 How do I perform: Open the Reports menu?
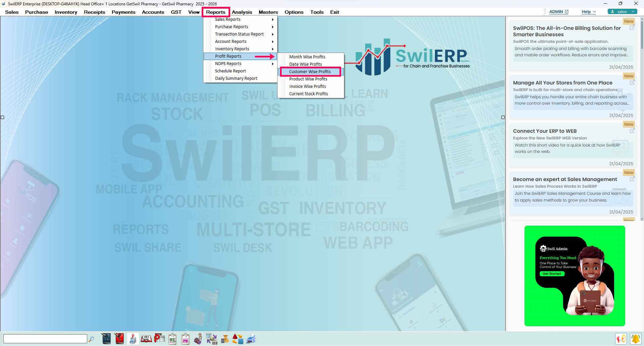coord(216,12)
